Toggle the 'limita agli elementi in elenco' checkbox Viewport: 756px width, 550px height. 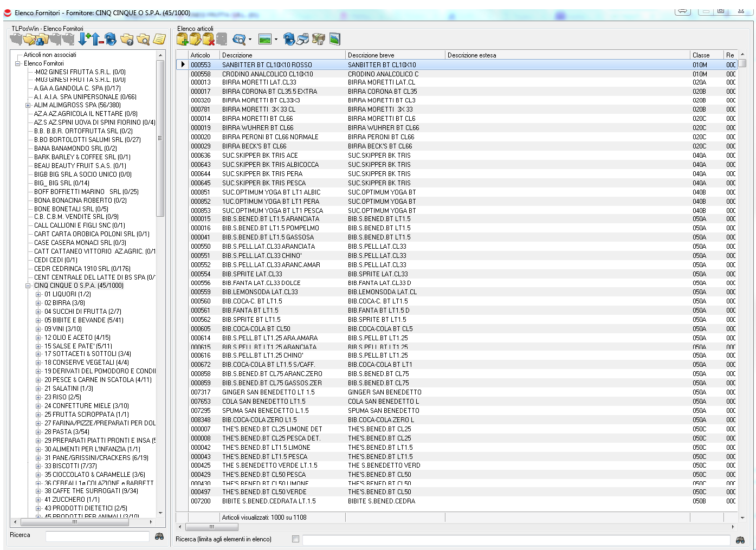(x=295, y=539)
